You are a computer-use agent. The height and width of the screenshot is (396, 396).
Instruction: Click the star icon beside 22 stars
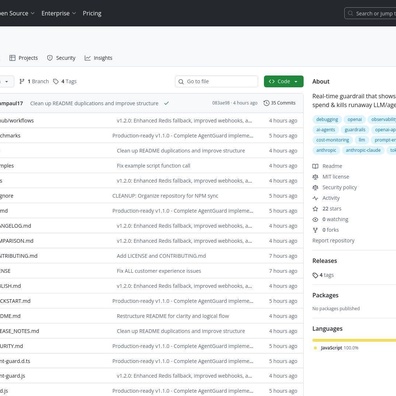pos(315,209)
